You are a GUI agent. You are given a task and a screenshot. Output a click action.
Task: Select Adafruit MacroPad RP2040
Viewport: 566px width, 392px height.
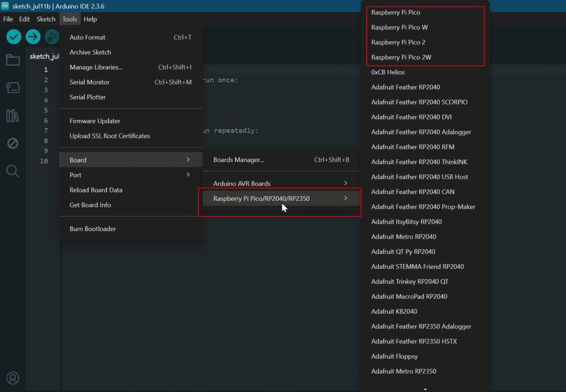click(425, 297)
